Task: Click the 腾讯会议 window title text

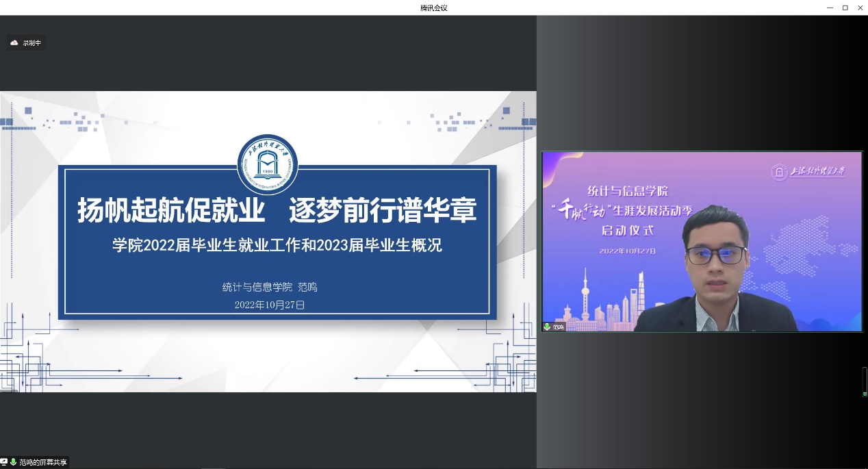Action: 434,8
